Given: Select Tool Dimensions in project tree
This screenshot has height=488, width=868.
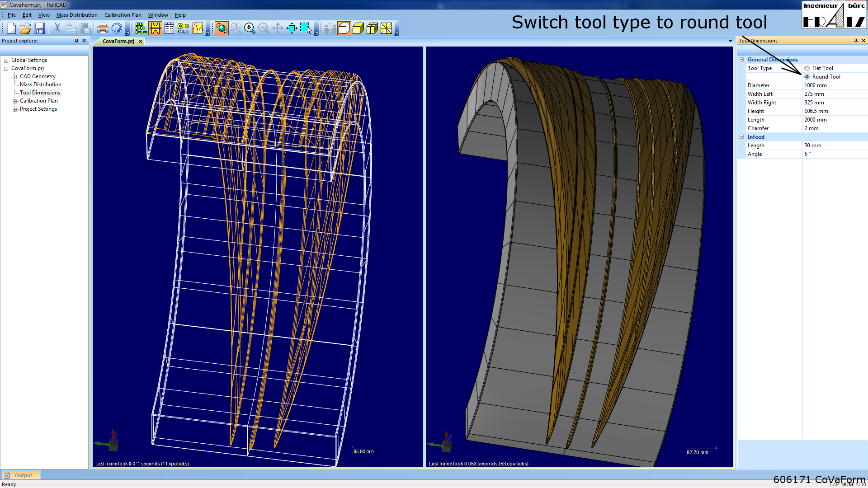Looking at the screenshot, I should 40,93.
